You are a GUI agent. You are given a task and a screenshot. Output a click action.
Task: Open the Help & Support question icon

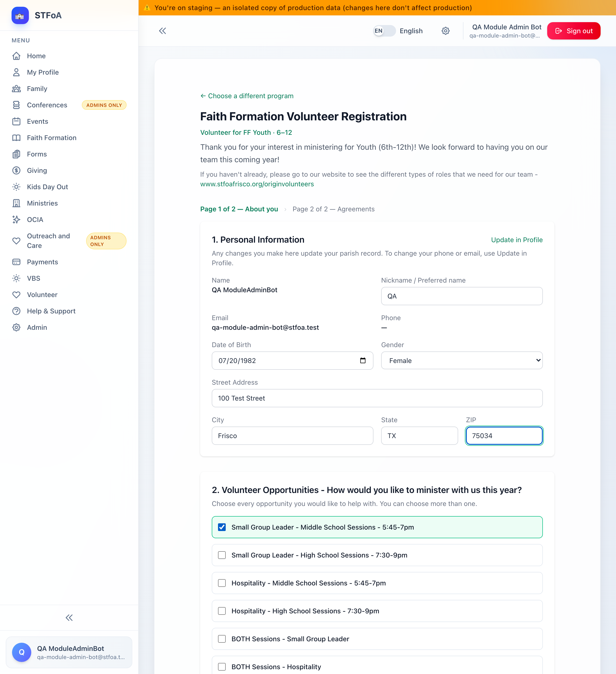[x=16, y=311]
